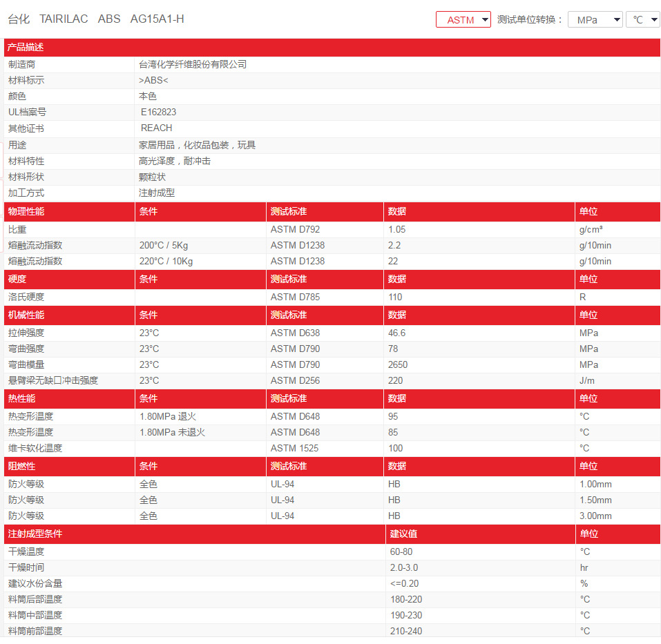This screenshot has width=661, height=644.
Task: Click the 颗粒状 material form value
Action: [152, 177]
